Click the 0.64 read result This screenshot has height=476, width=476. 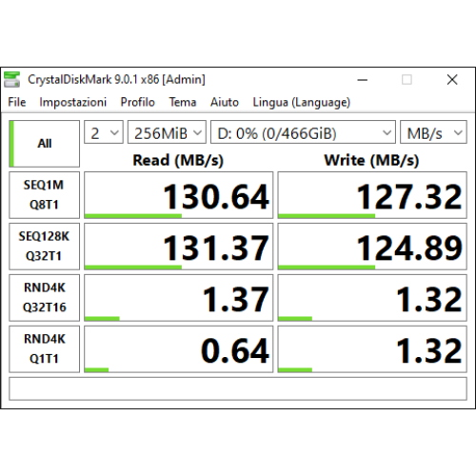click(x=178, y=349)
